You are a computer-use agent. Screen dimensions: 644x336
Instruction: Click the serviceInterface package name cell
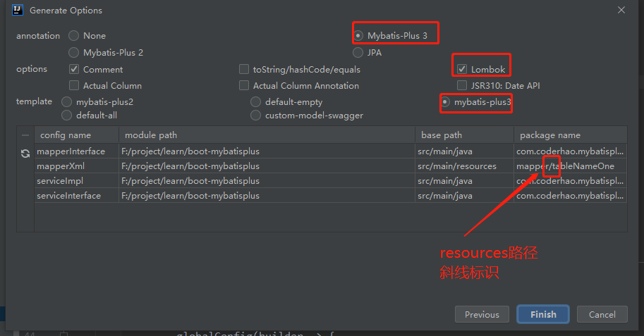(x=571, y=196)
